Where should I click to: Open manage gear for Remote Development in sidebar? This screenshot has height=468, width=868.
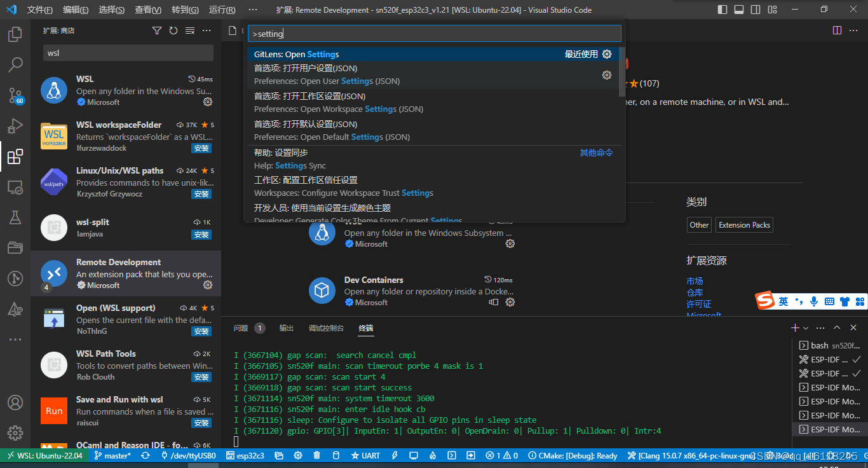pos(208,285)
